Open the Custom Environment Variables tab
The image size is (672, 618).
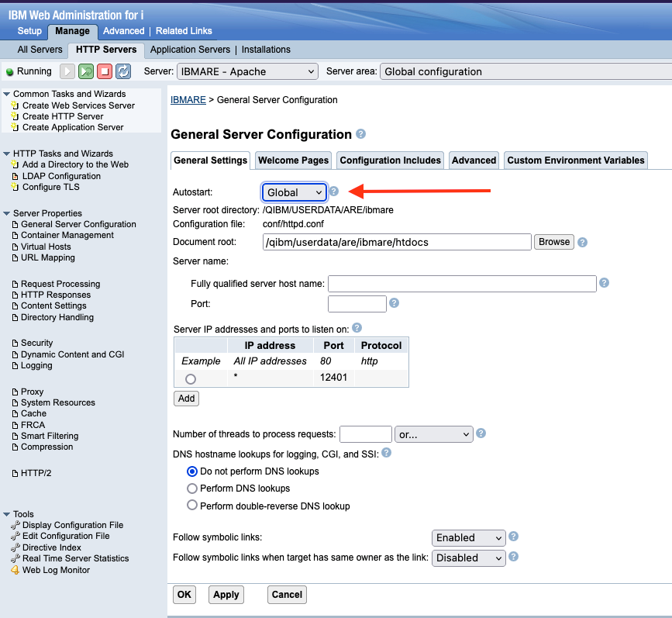(575, 161)
